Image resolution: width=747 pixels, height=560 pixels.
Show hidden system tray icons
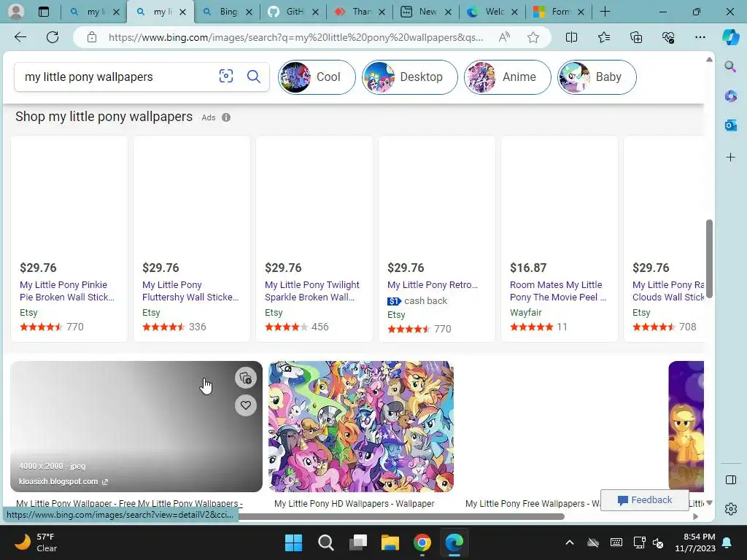pos(569,542)
